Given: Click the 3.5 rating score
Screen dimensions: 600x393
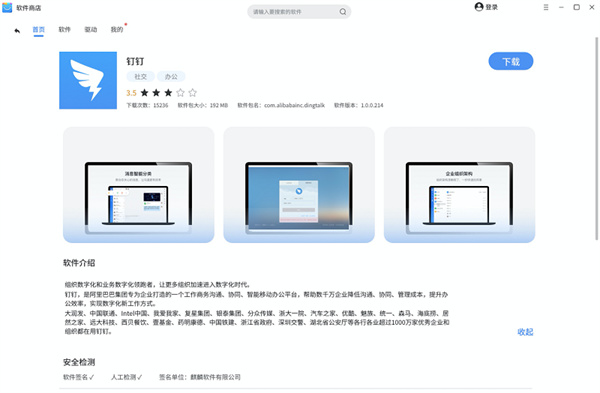Looking at the screenshot, I should [131, 93].
